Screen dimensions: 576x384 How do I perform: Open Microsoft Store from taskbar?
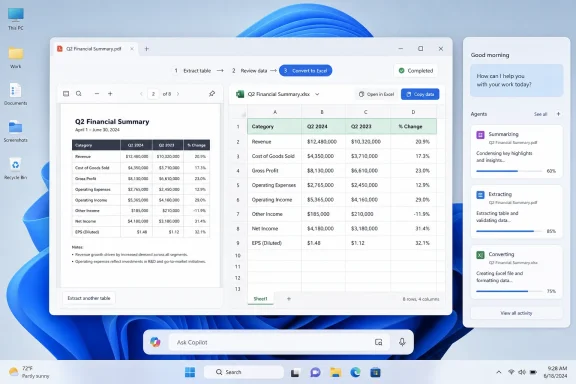pyautogui.click(x=375, y=372)
